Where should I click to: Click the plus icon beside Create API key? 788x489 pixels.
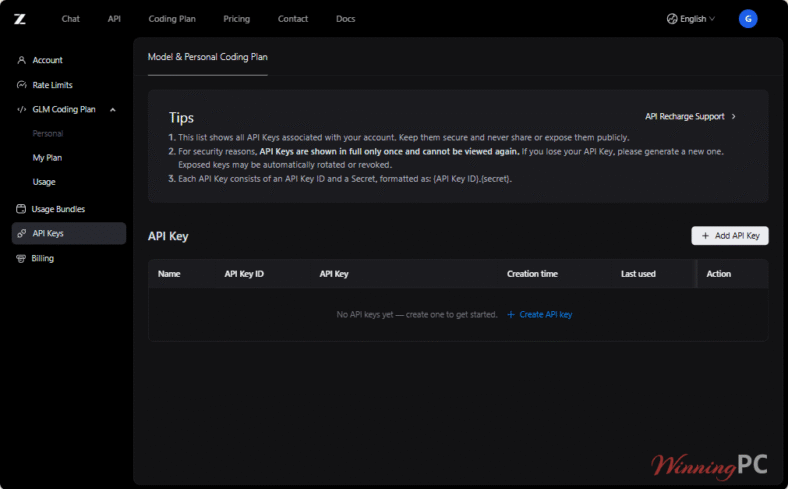[x=511, y=315]
